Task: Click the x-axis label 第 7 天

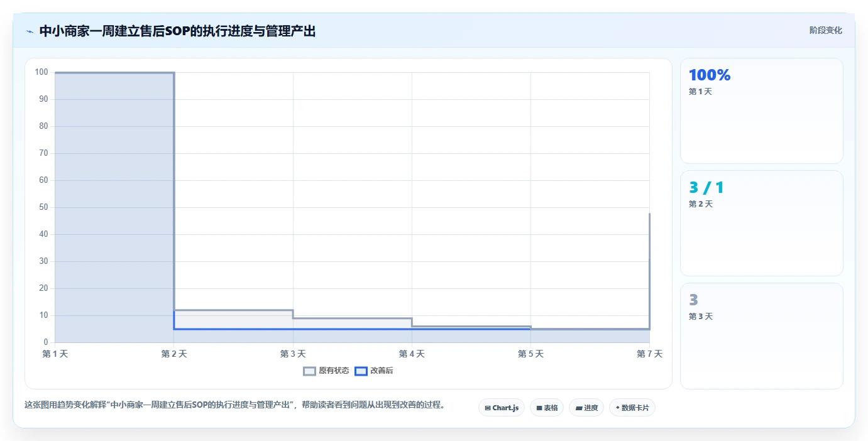Action: pyautogui.click(x=649, y=354)
